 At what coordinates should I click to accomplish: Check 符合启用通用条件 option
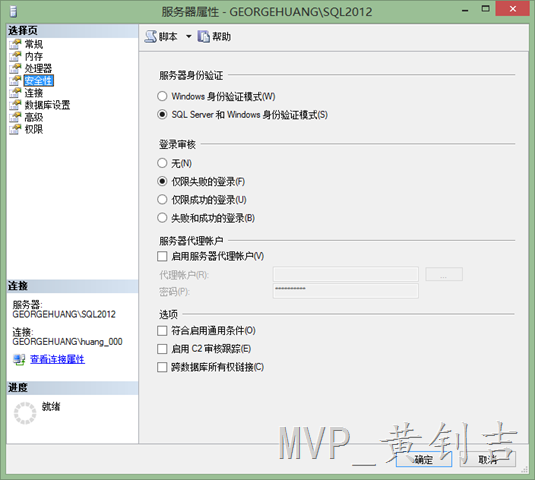coord(162,331)
